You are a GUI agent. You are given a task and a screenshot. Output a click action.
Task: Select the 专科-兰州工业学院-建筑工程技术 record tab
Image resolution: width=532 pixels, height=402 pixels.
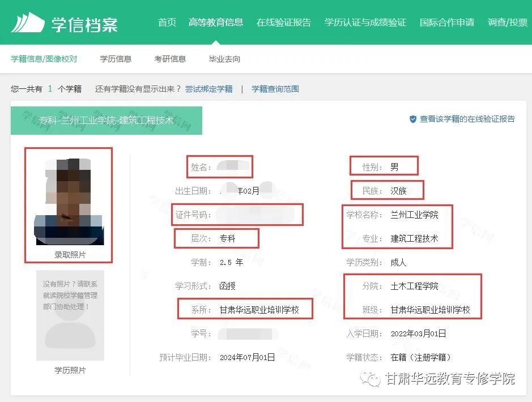107,120
